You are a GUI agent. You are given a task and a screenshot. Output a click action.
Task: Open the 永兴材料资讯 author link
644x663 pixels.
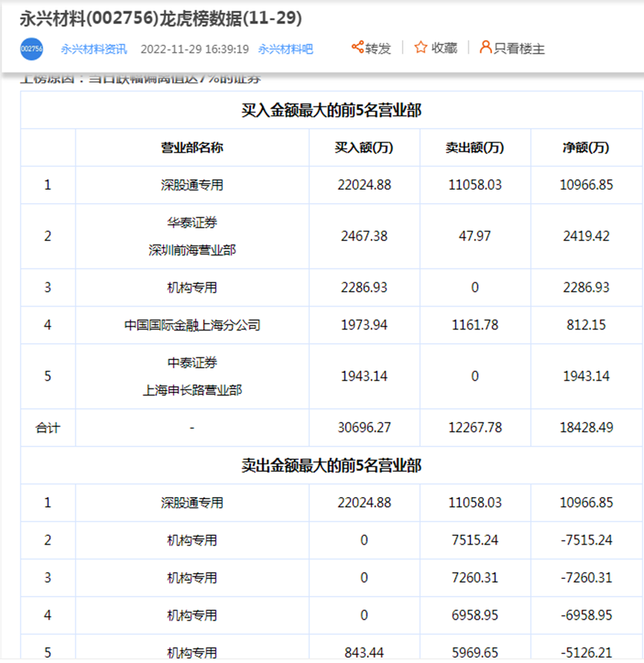94,49
